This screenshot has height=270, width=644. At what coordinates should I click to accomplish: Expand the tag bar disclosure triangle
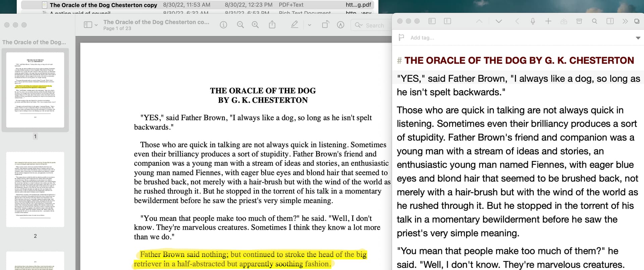[638, 38]
